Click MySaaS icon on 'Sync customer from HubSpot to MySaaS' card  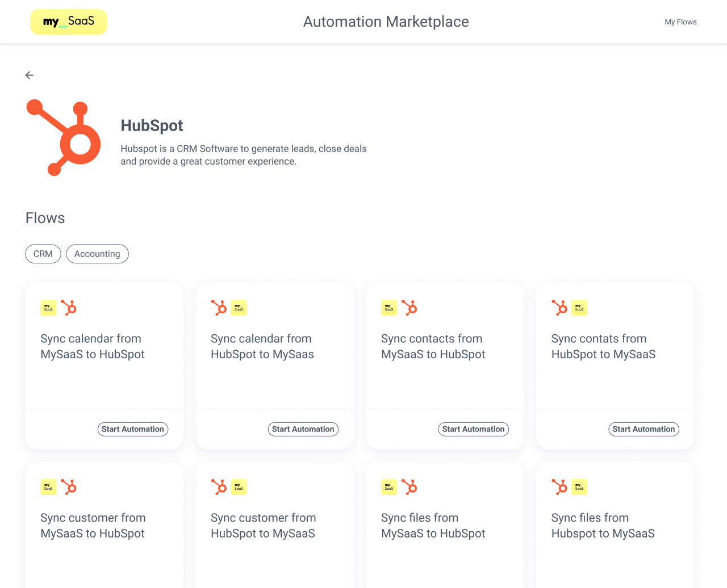tap(239, 487)
